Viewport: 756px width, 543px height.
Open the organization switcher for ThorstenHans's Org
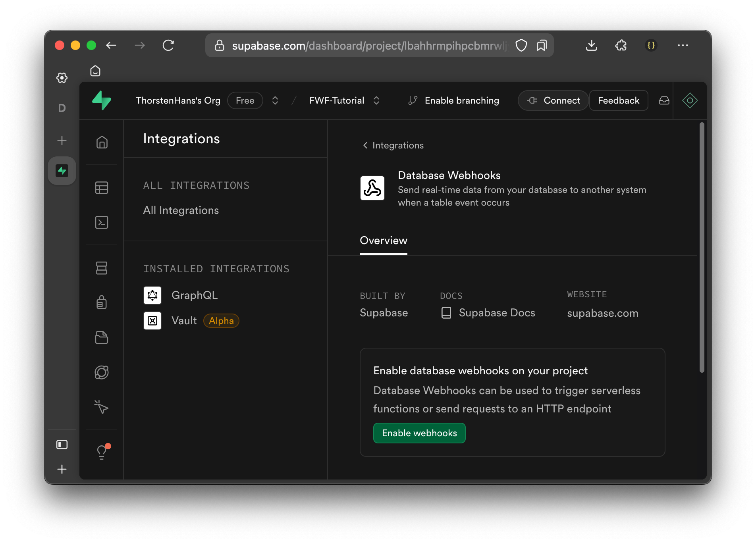click(x=178, y=100)
